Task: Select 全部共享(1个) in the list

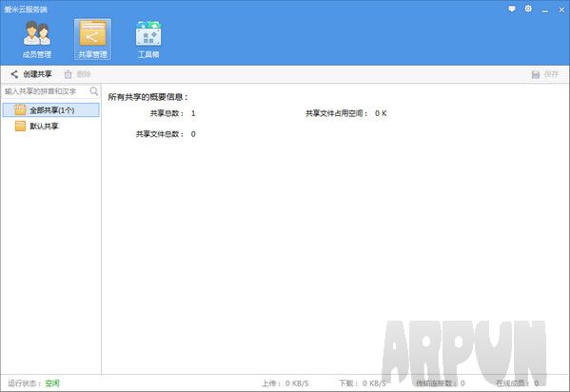Action: pos(50,109)
